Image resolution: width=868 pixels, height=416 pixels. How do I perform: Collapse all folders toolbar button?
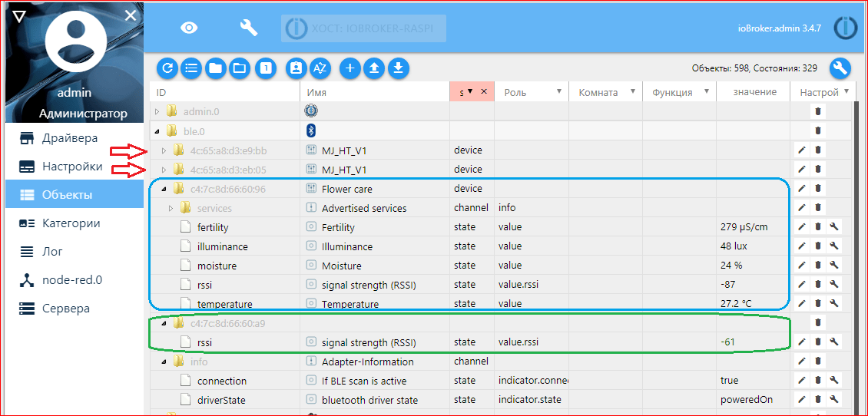click(x=215, y=68)
